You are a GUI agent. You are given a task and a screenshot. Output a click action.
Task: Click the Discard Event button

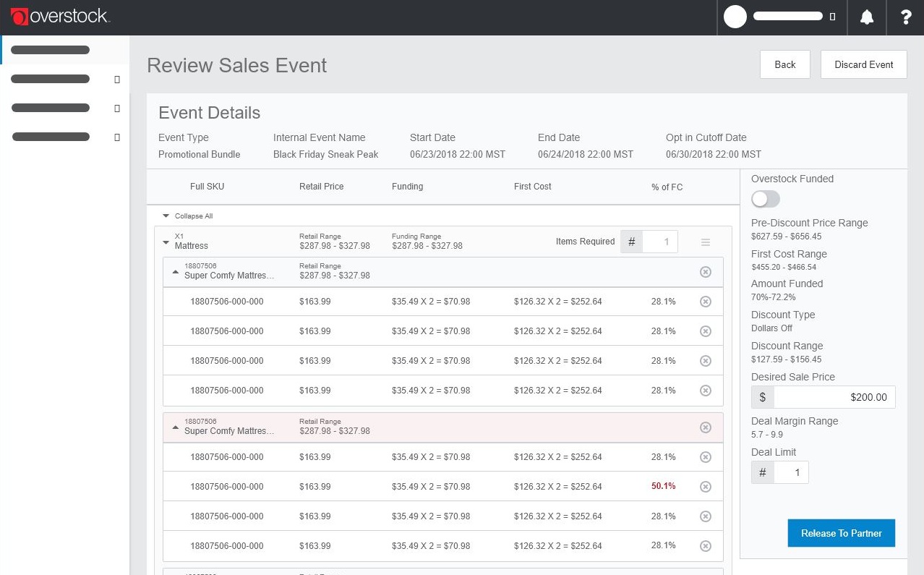pos(863,64)
